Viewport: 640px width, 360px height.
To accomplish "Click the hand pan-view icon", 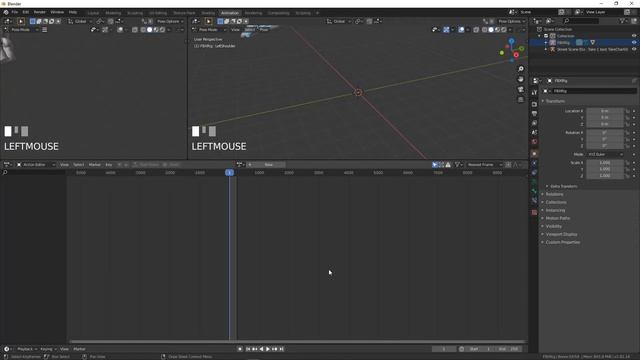I will coord(521,79).
